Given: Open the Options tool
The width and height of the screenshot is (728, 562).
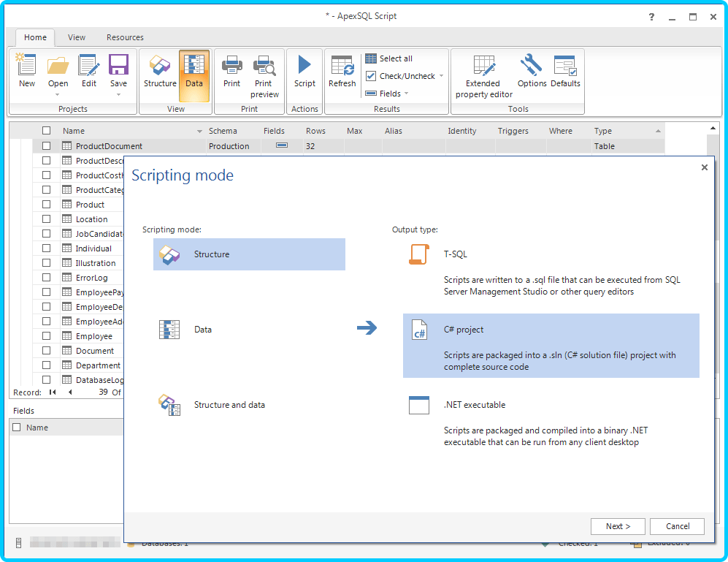Looking at the screenshot, I should [532, 71].
